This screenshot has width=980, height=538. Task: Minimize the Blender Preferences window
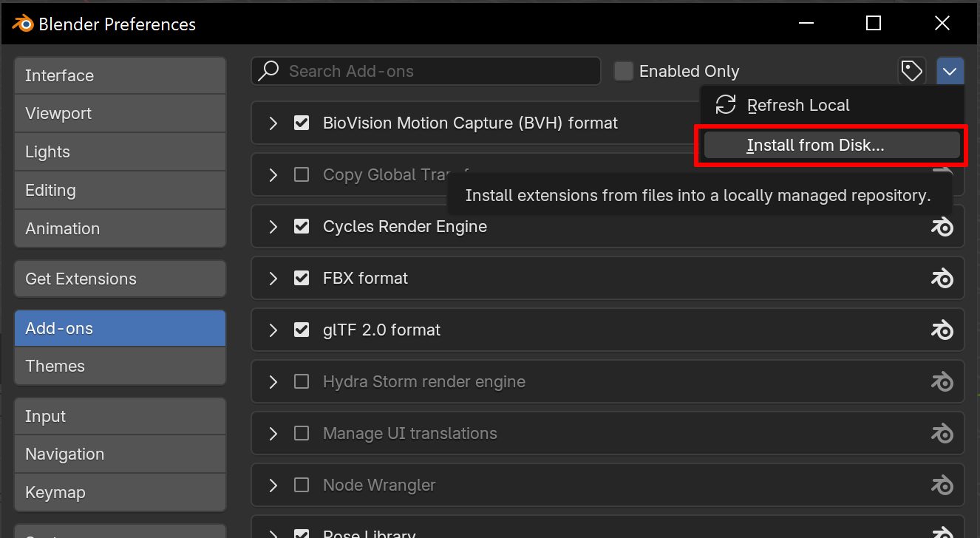(x=806, y=24)
